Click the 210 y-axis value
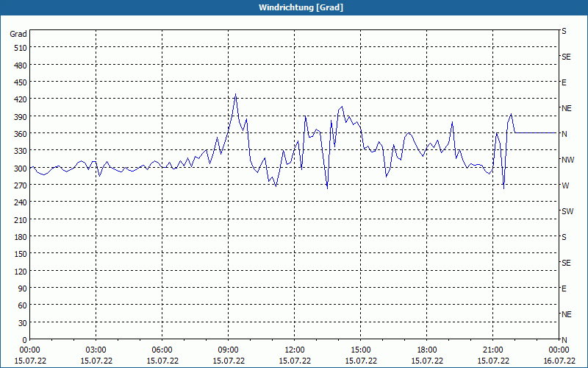 point(21,220)
